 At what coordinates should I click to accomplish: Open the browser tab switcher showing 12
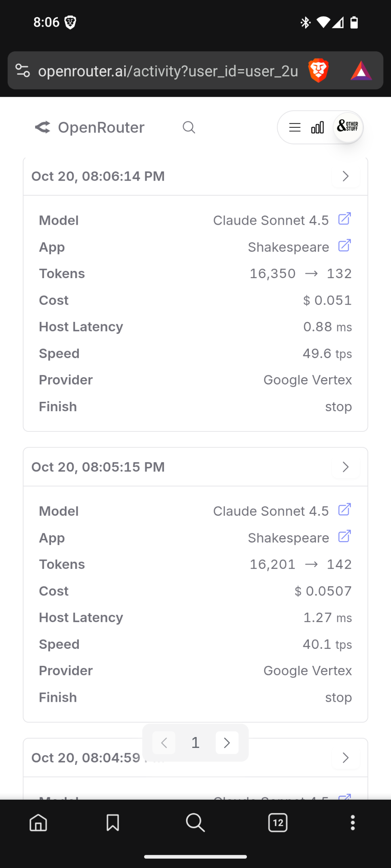(x=278, y=823)
